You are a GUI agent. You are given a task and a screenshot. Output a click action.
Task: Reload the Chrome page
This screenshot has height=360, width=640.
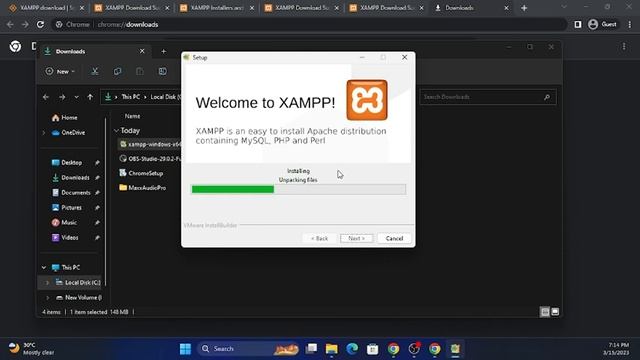(x=40, y=24)
